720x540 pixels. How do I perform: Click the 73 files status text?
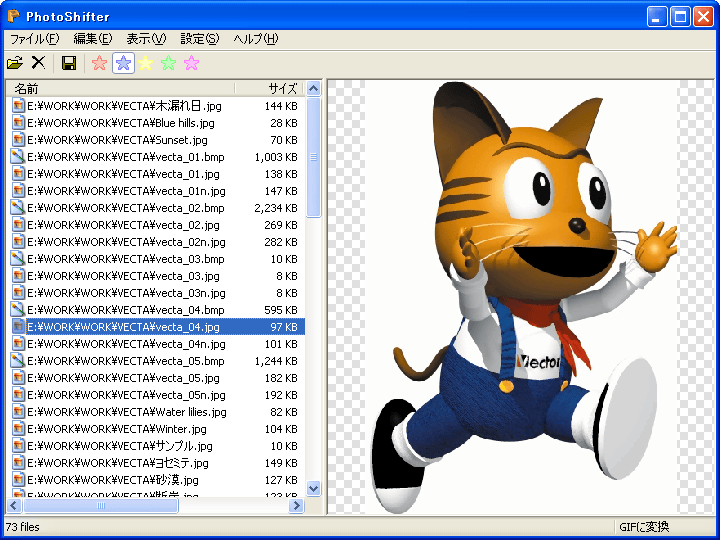tap(22, 527)
